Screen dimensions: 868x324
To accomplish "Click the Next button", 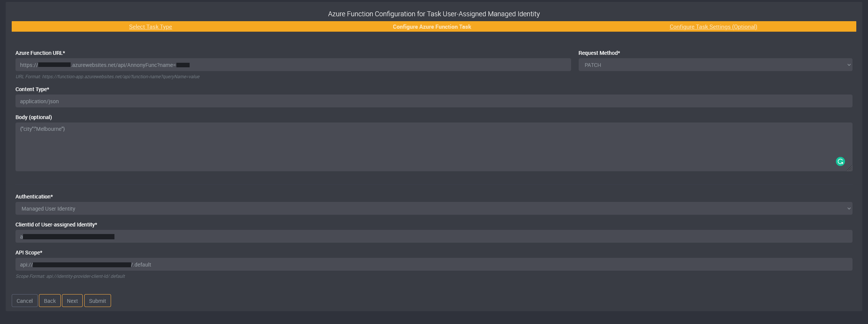I will point(72,301).
